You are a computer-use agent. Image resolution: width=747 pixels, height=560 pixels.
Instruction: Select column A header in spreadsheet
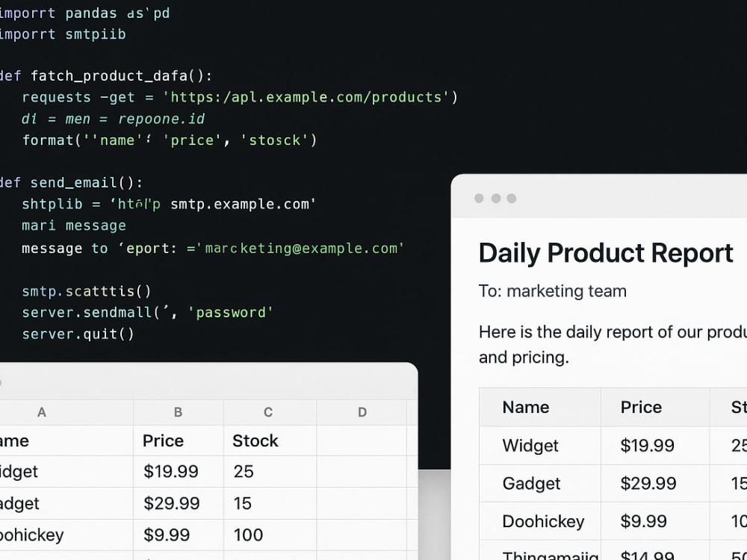(42, 412)
